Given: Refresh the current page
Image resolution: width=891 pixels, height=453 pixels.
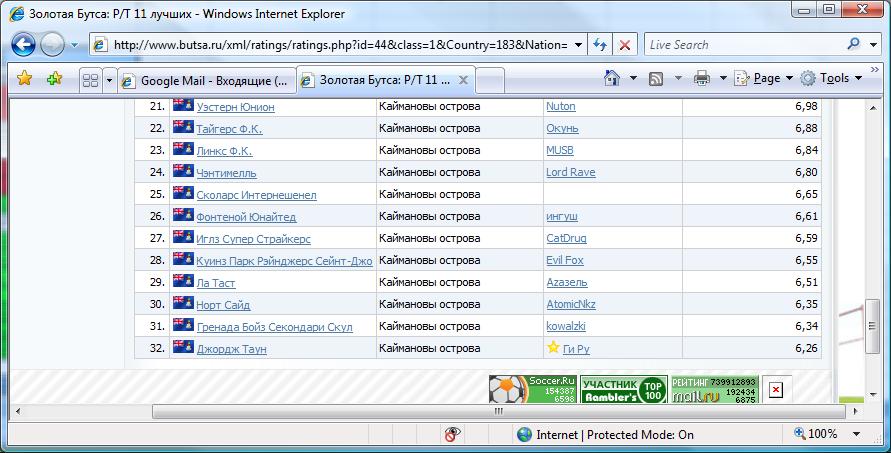Looking at the screenshot, I should [600, 45].
